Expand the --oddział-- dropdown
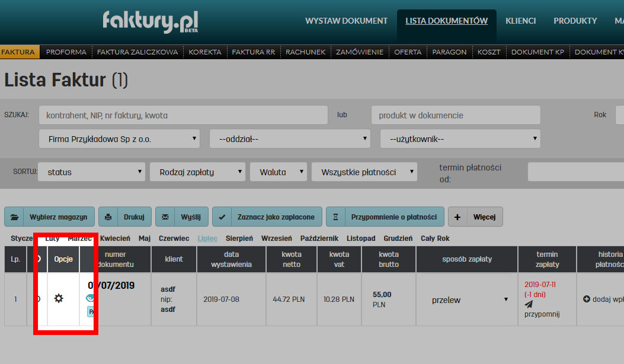 290,138
